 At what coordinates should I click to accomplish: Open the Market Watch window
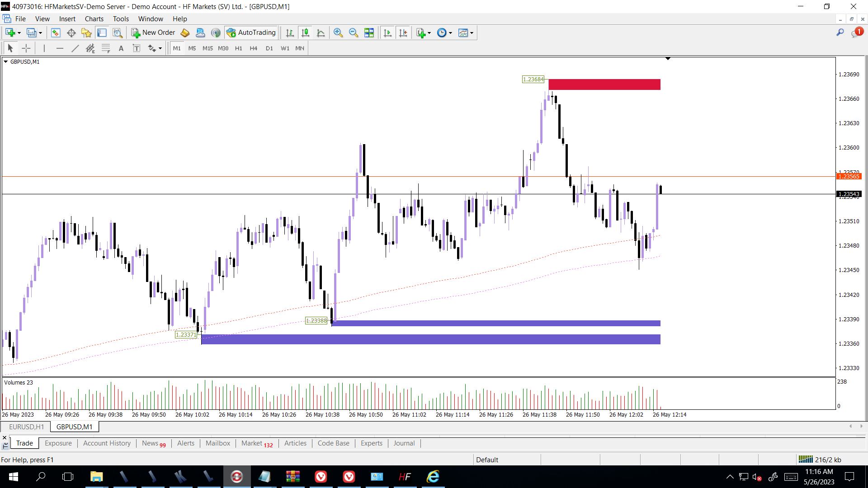coord(55,33)
